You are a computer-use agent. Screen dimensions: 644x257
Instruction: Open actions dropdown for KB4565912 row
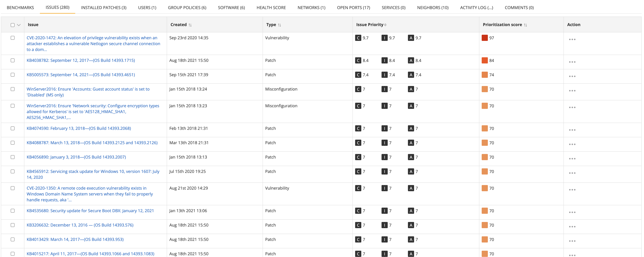572,173
